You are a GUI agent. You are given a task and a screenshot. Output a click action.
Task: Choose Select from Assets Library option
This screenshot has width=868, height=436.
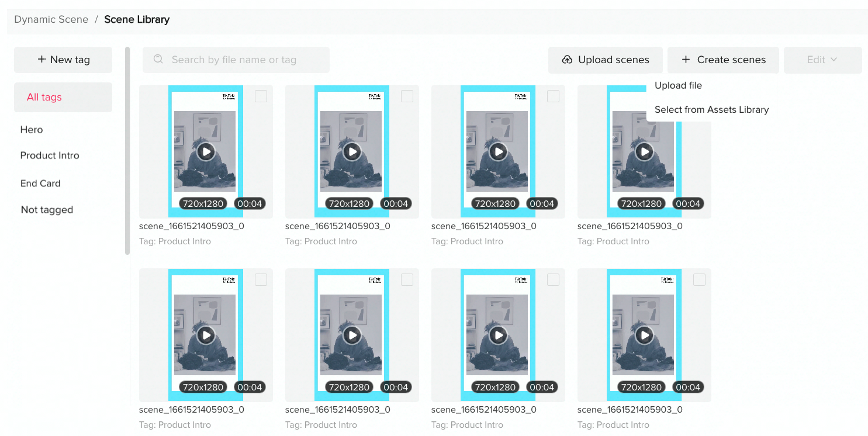pyautogui.click(x=711, y=109)
